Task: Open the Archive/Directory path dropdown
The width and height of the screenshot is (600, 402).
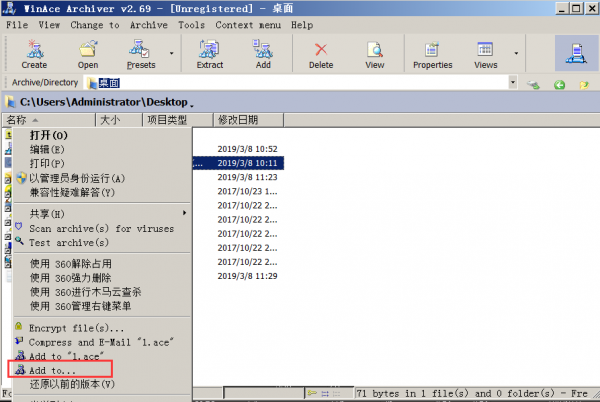Action: click(x=512, y=84)
